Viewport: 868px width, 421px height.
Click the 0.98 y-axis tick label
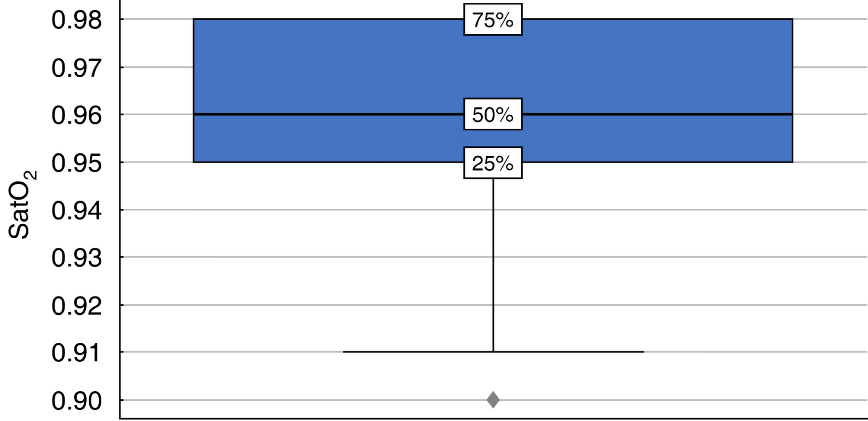tap(77, 20)
